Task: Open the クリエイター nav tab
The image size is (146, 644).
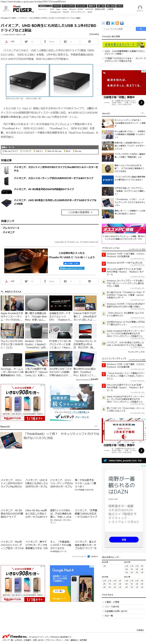Action: (x=81, y=6)
